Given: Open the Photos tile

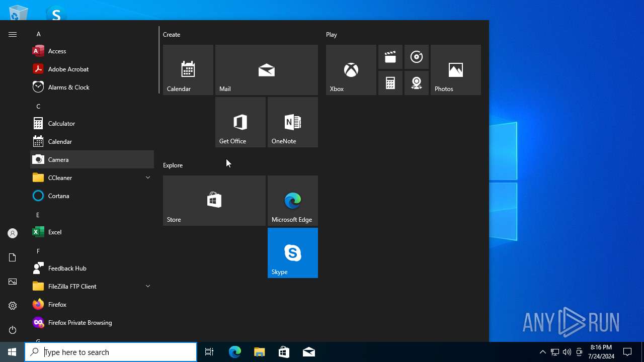Looking at the screenshot, I should coord(456,70).
